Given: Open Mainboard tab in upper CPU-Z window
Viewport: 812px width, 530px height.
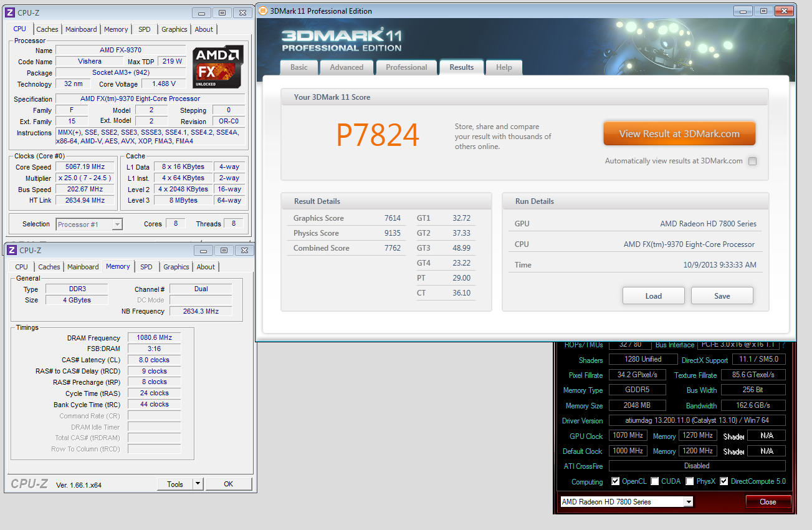Looking at the screenshot, I should (x=81, y=29).
